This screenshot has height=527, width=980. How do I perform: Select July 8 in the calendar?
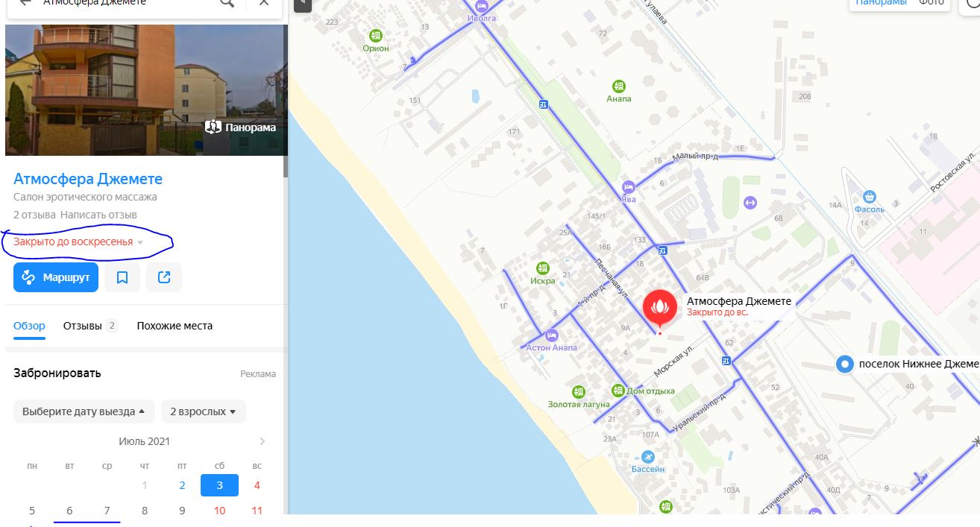pyautogui.click(x=145, y=511)
